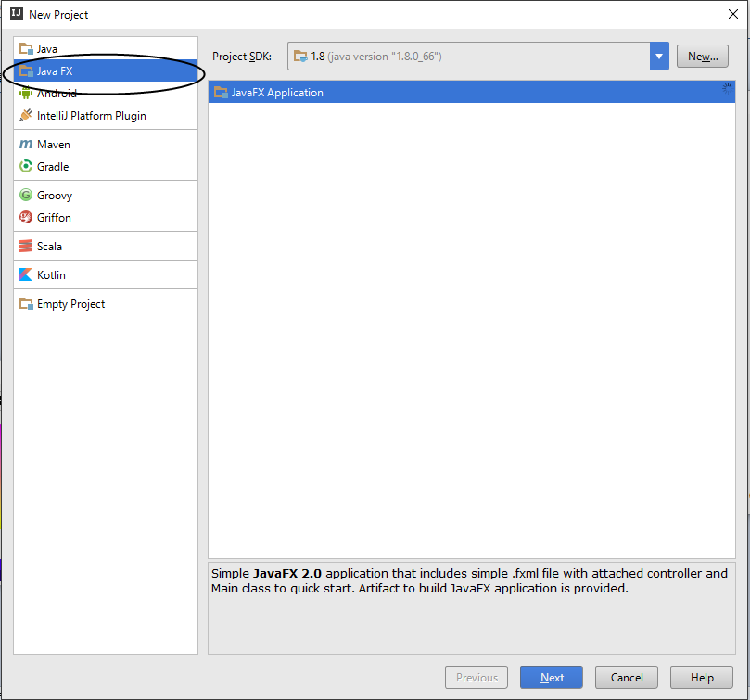Choose Android in the project type list

pos(106,94)
